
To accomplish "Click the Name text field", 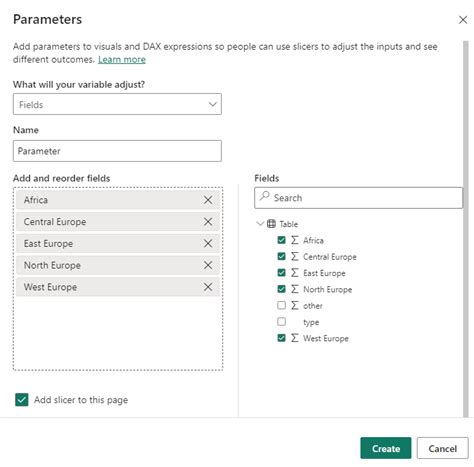I will [x=117, y=151].
